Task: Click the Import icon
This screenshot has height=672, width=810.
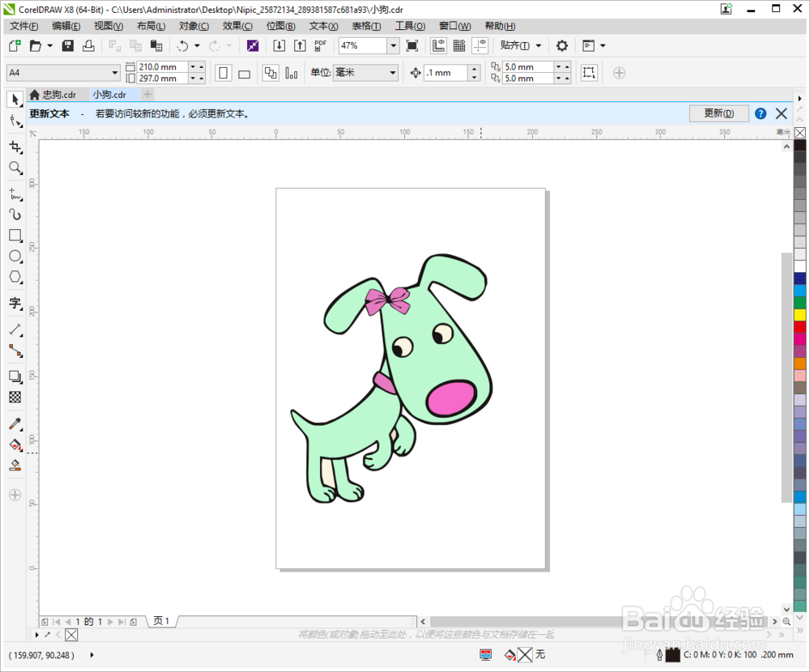Action: click(279, 46)
